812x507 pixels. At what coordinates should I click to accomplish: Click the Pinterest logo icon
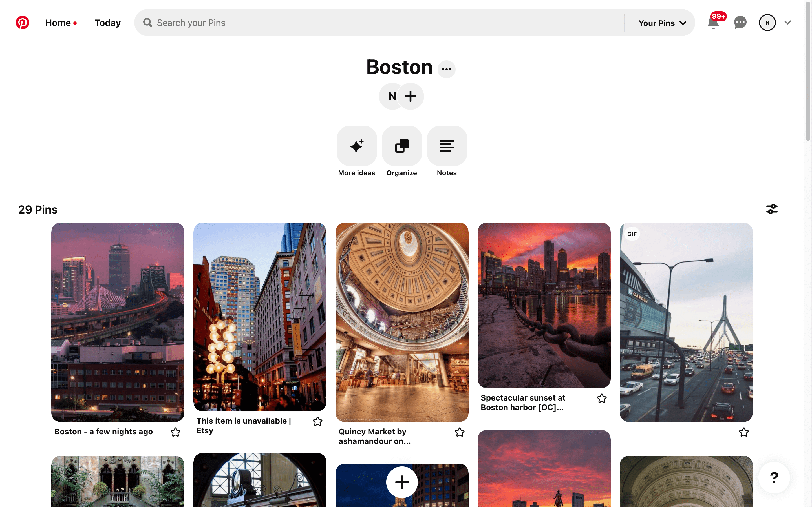[x=23, y=23]
